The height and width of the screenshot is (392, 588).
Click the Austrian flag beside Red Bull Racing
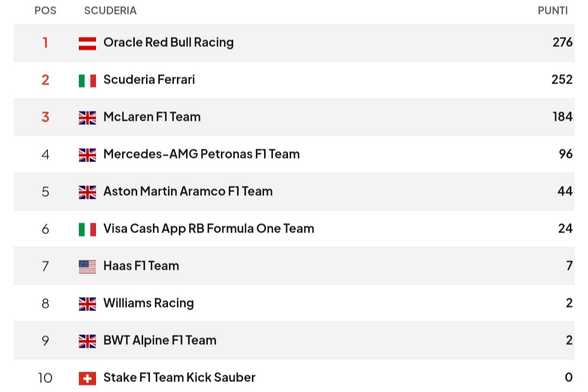pyautogui.click(x=87, y=43)
